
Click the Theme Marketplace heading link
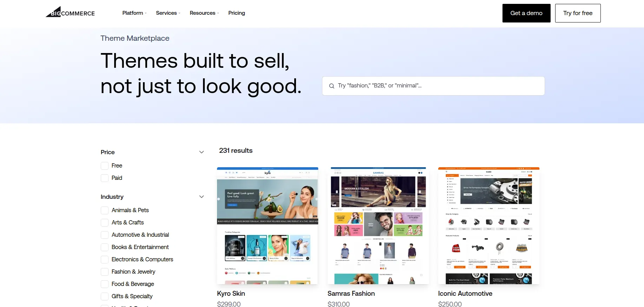[135, 38]
